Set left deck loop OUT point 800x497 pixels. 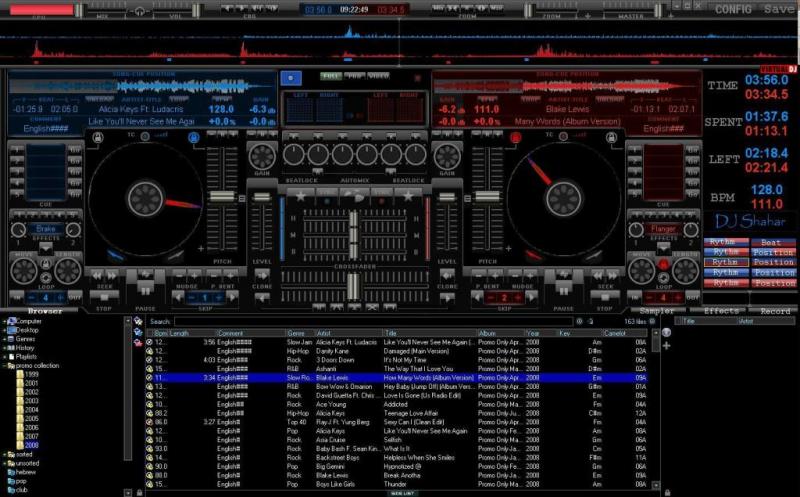pos(75,297)
